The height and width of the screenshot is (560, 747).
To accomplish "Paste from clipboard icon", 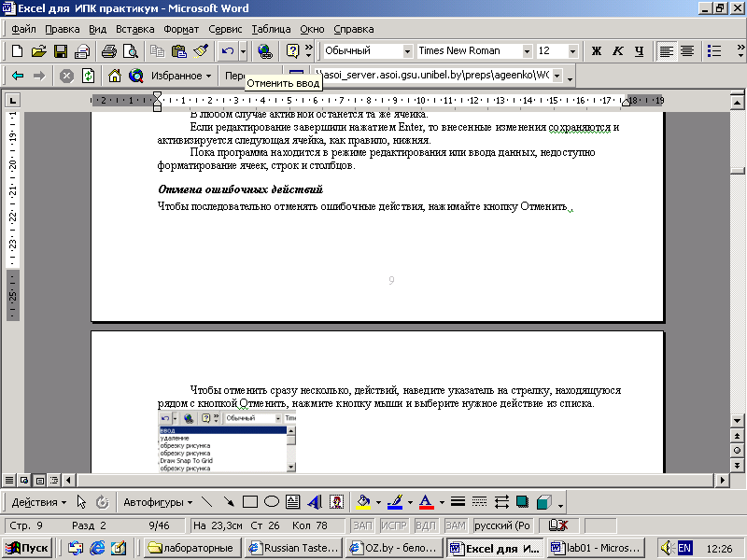I will pos(179,51).
